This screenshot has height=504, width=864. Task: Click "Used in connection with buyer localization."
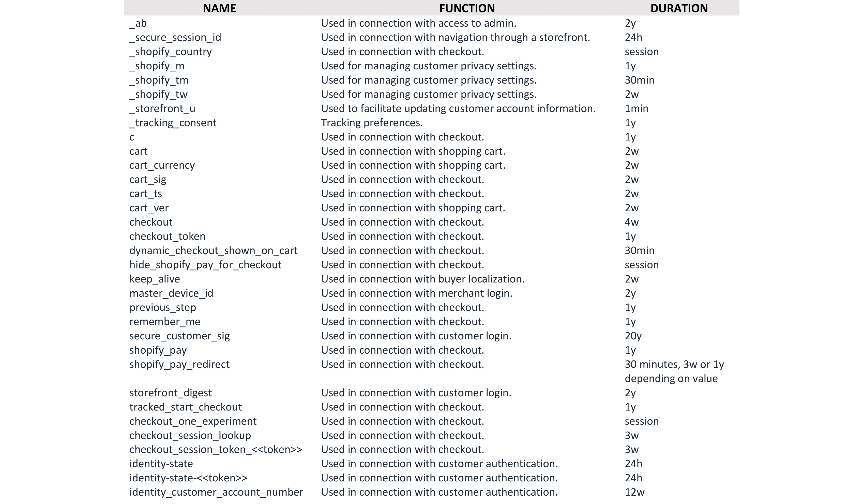pyautogui.click(x=423, y=279)
